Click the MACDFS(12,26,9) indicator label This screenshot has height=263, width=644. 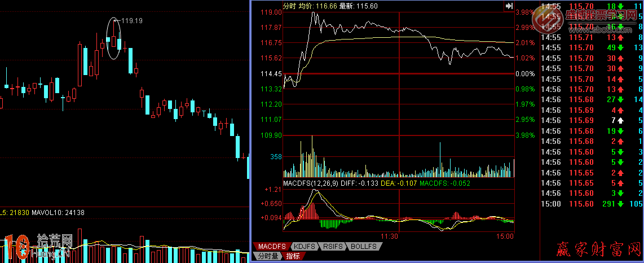311,183
